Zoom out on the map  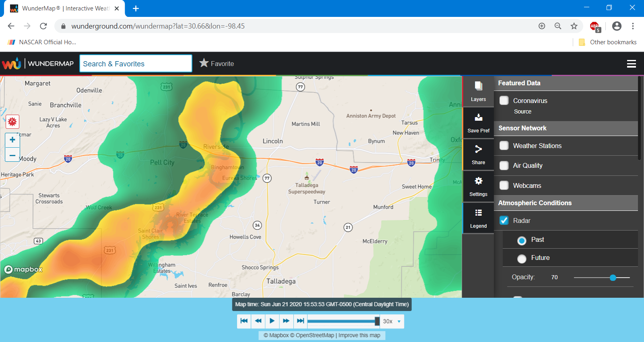click(x=12, y=155)
